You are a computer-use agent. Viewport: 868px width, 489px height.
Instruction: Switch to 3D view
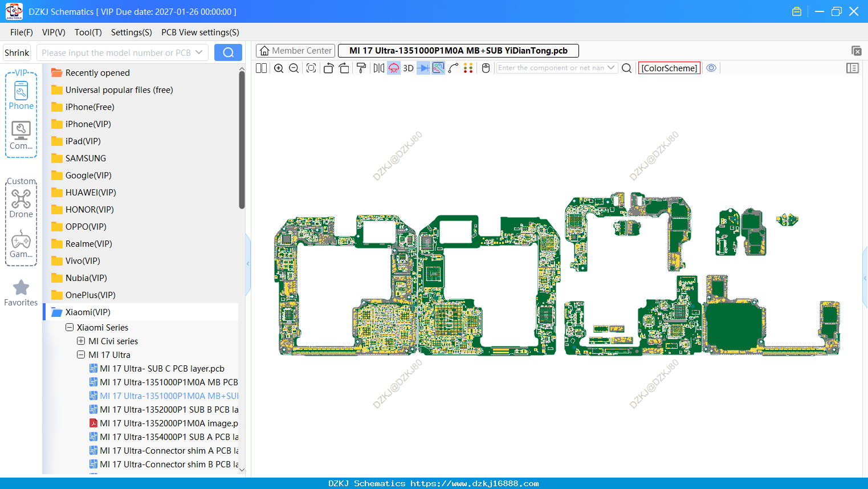(408, 68)
